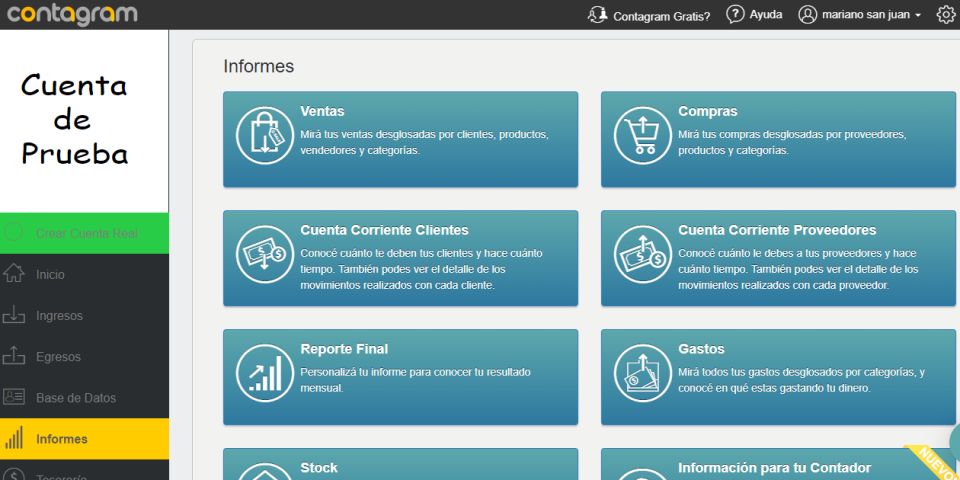
Task: Click the Informes page heading
Action: click(x=258, y=66)
